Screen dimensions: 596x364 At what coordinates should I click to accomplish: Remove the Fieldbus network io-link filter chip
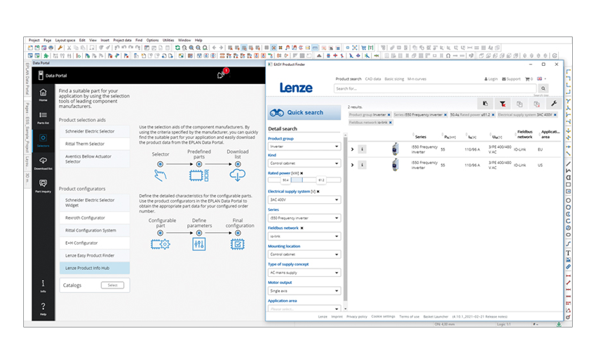[391, 123]
